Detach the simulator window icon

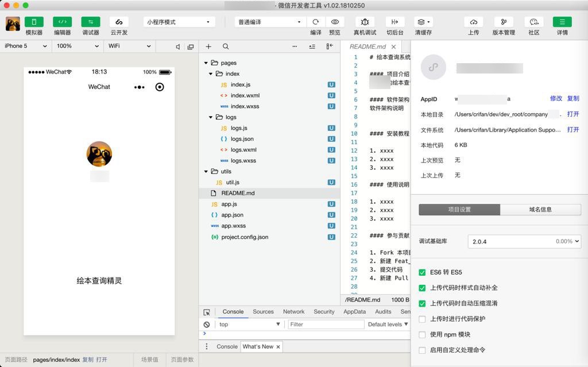coord(191,47)
